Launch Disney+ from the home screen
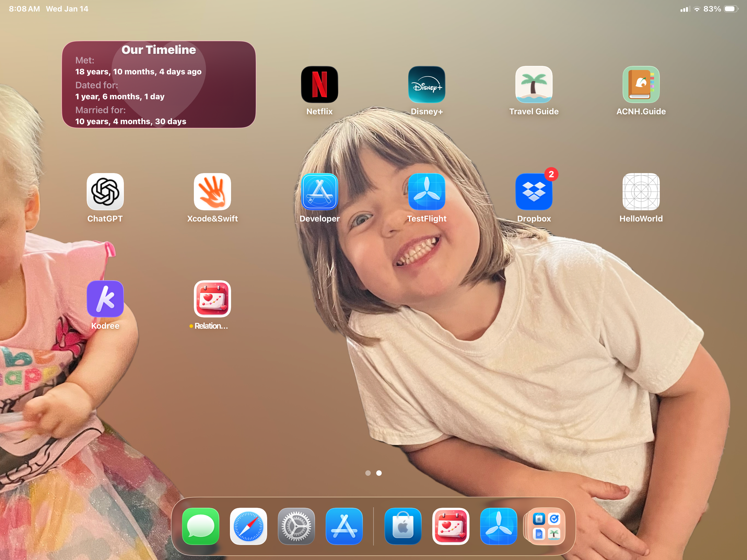 [427, 84]
